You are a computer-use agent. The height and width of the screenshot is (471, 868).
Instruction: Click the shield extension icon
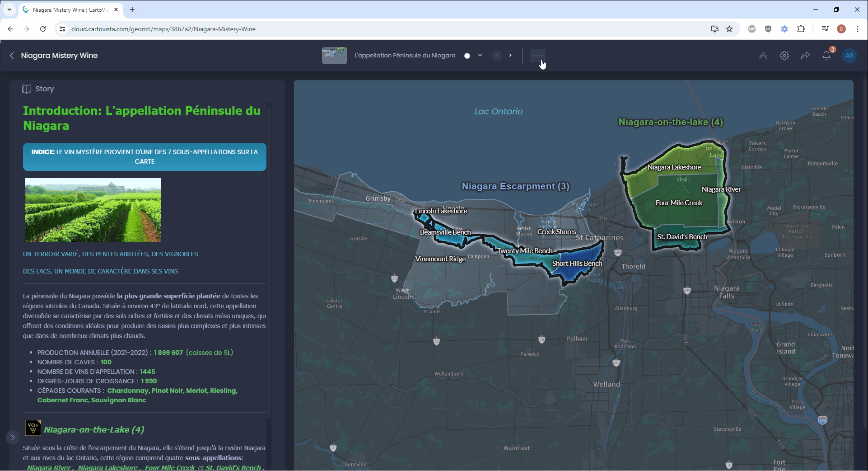[x=768, y=29]
